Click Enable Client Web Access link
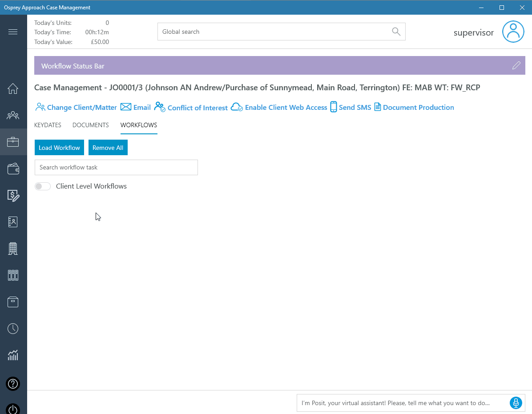Screen dimensions: 532x414 (x=286, y=108)
